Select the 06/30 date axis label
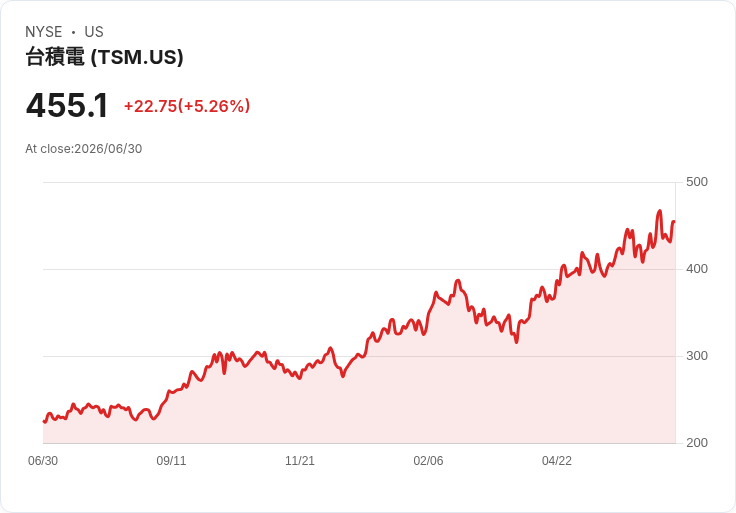This screenshot has height=513, width=736. coord(43,461)
